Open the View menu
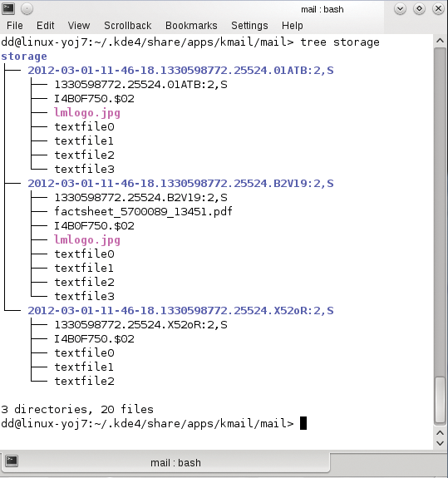 click(x=79, y=26)
